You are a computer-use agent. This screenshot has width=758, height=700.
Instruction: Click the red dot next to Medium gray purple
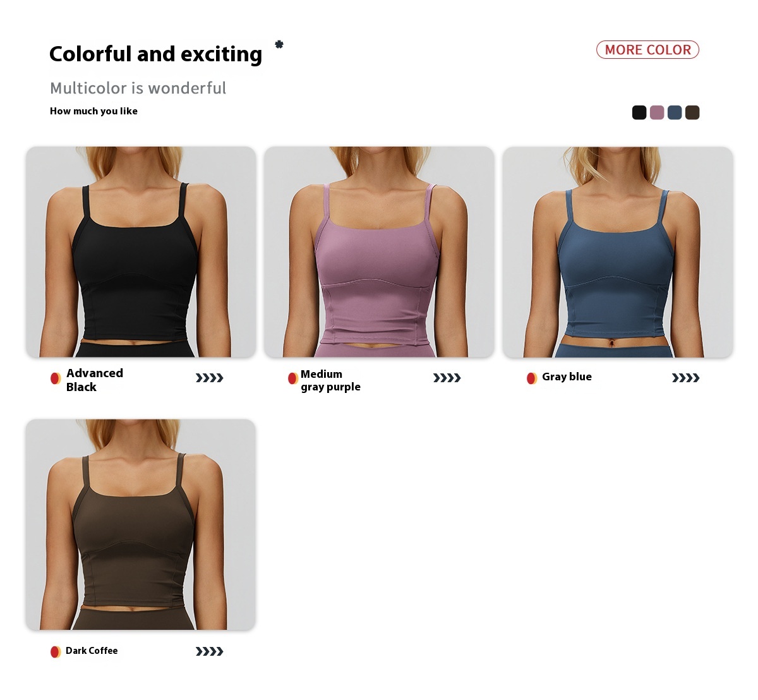[293, 378]
